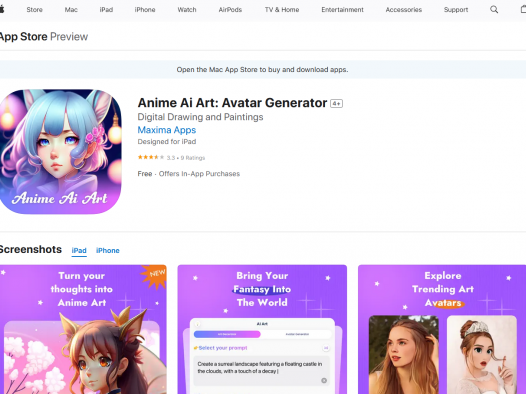This screenshot has width=526, height=394.
Task: Click 'Digital Drawing and Paintings' subtitle
Action: [x=200, y=117]
